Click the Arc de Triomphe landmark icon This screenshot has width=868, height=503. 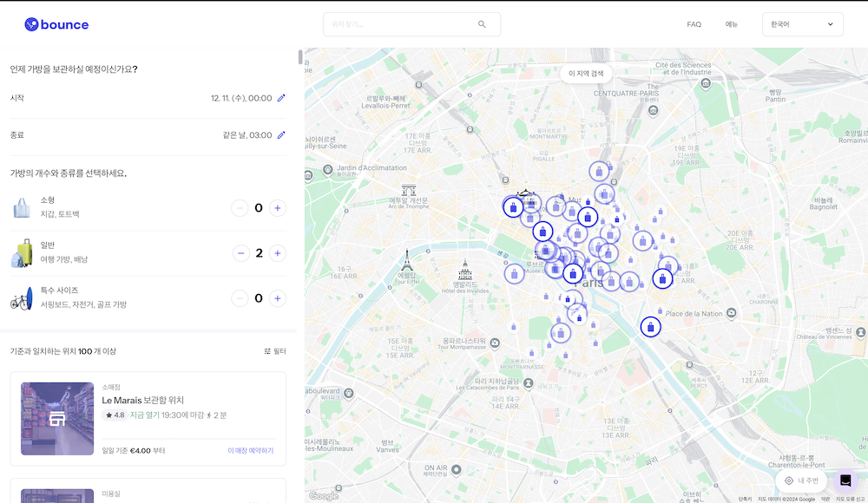point(409,190)
